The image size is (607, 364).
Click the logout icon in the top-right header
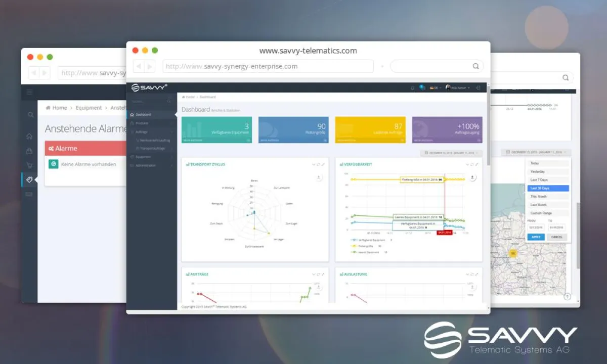pyautogui.click(x=478, y=88)
